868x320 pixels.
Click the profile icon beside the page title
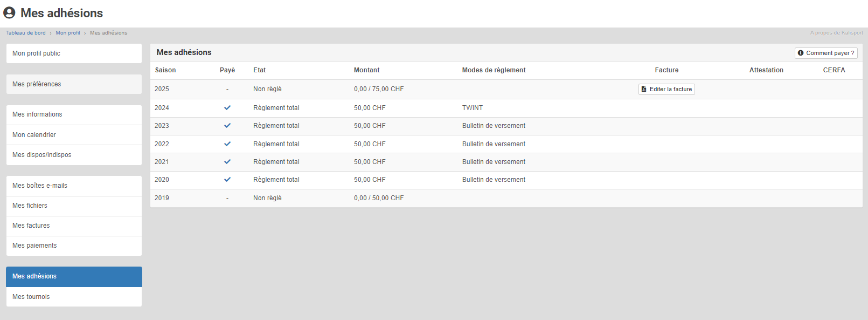click(9, 13)
